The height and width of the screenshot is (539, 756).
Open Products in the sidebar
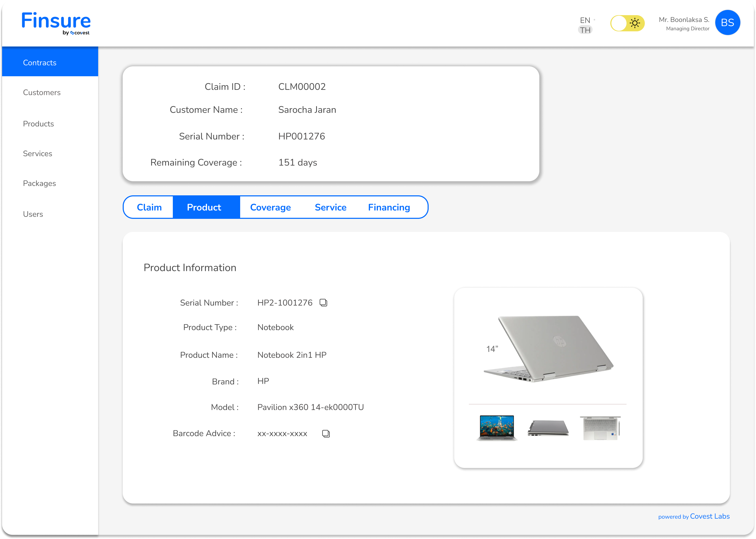38,124
